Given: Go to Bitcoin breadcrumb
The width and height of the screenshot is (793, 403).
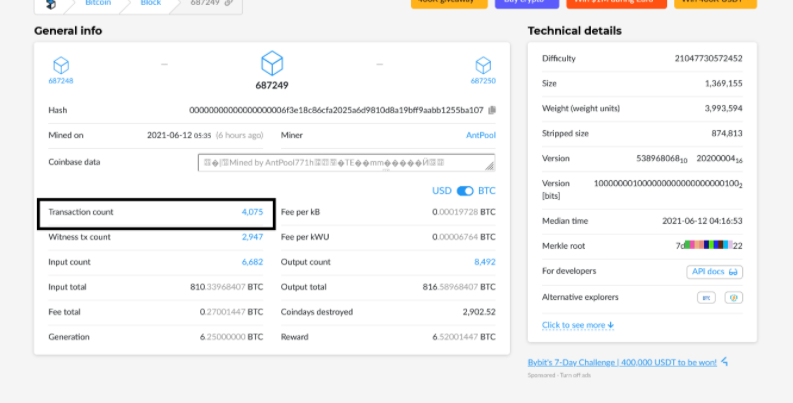Looking at the screenshot, I should click(98, 3).
